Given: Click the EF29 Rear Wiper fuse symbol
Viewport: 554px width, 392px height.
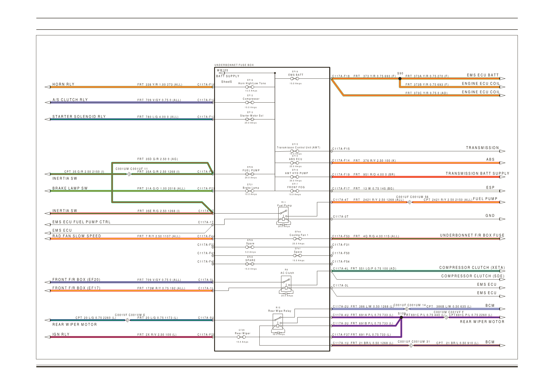Looking at the screenshot, I should [241, 337].
